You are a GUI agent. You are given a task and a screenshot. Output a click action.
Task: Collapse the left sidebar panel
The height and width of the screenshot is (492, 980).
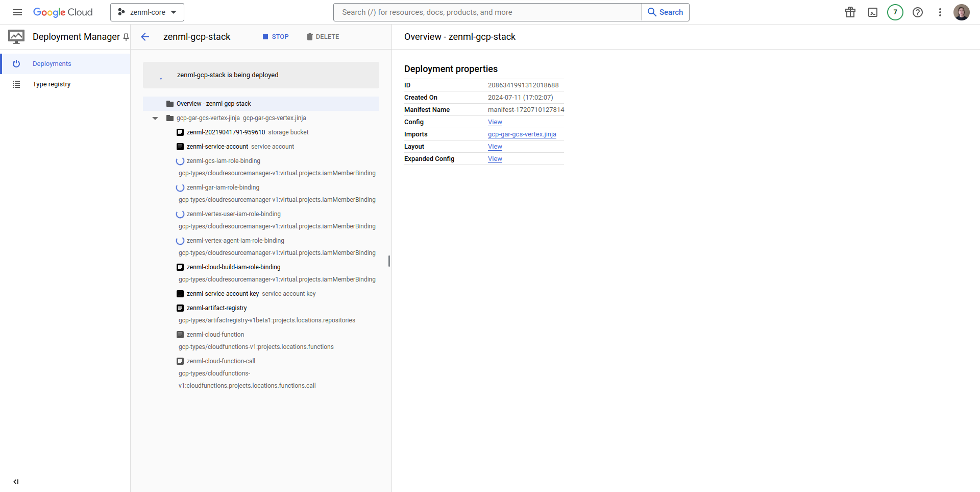click(x=16, y=481)
